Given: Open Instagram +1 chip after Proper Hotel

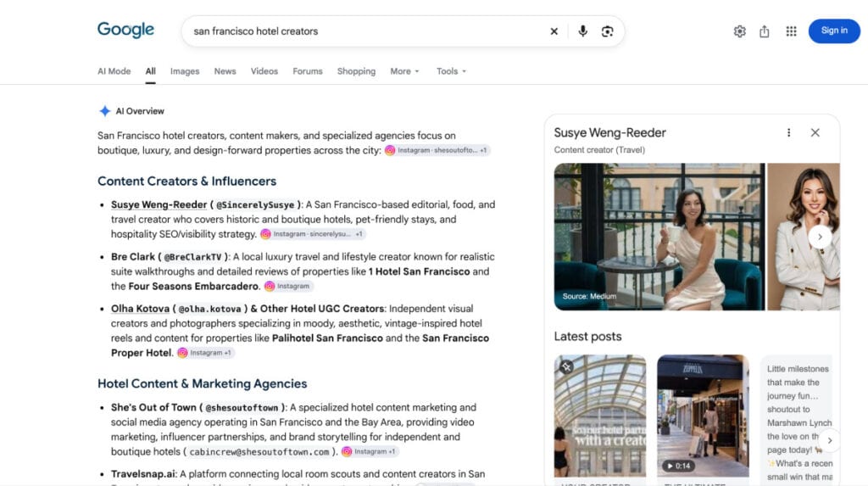Looking at the screenshot, I should pyautogui.click(x=205, y=353).
